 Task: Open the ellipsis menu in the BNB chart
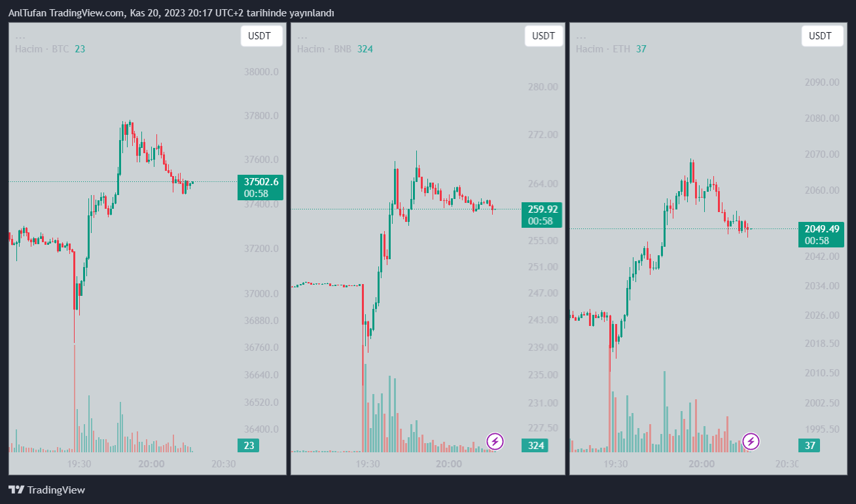point(302,37)
